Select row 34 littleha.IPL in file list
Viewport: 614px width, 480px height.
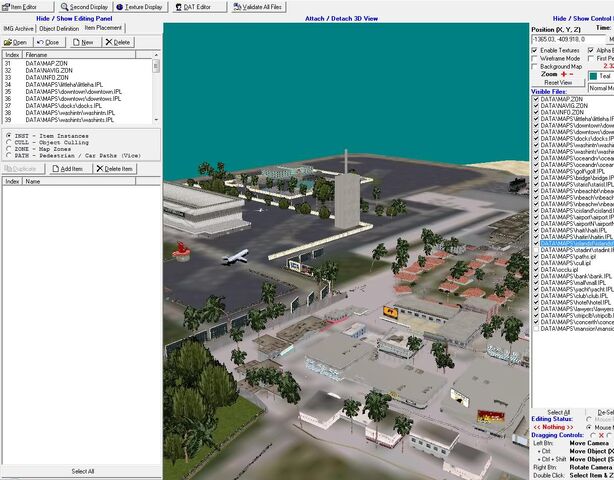tap(78, 85)
